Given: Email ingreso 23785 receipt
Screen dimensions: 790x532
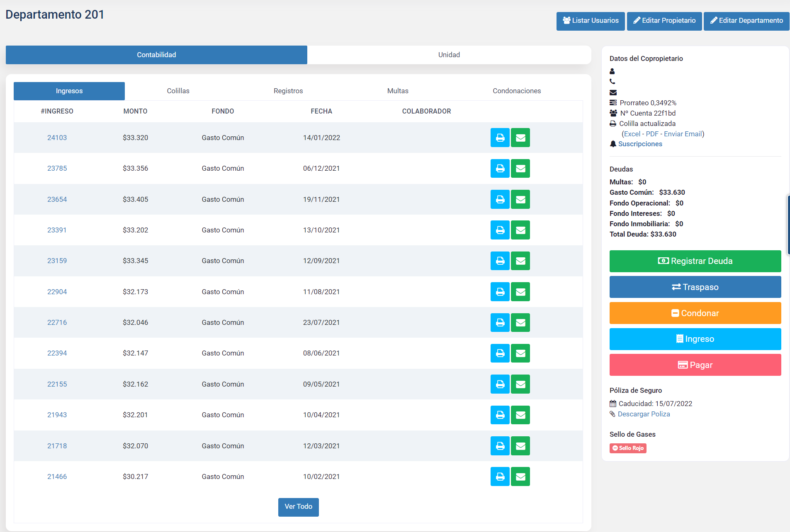Looking at the screenshot, I should click(x=520, y=168).
